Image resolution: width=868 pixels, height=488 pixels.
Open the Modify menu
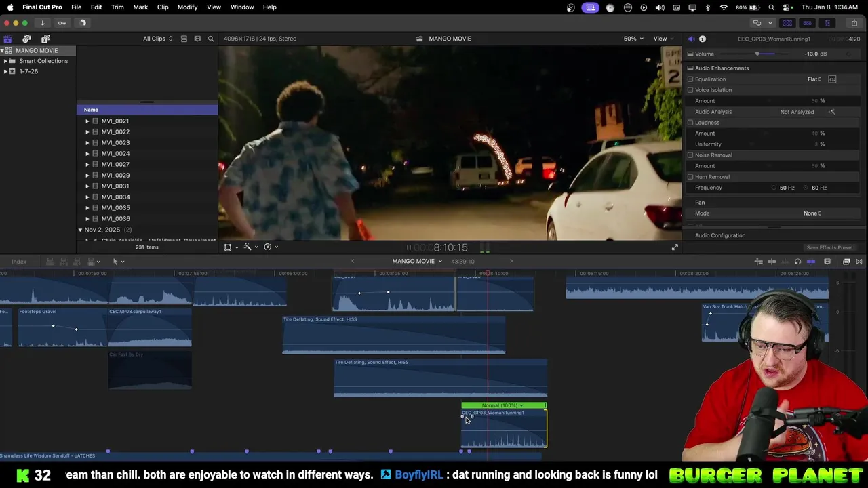[187, 7]
